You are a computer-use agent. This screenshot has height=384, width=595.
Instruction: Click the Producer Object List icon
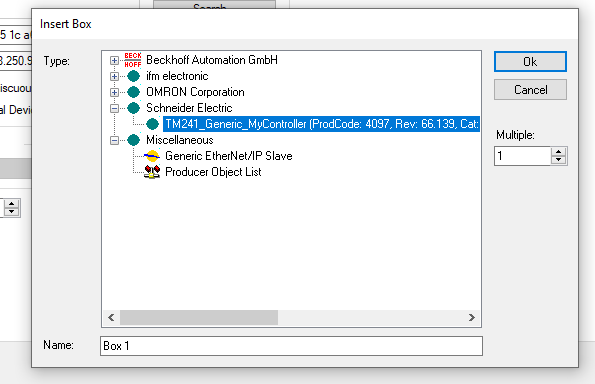[152, 172]
